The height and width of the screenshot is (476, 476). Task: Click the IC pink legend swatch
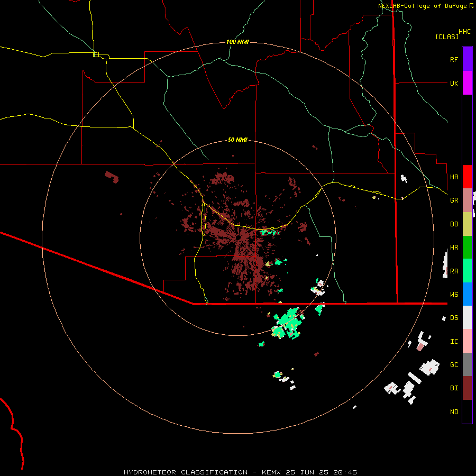pos(467,341)
